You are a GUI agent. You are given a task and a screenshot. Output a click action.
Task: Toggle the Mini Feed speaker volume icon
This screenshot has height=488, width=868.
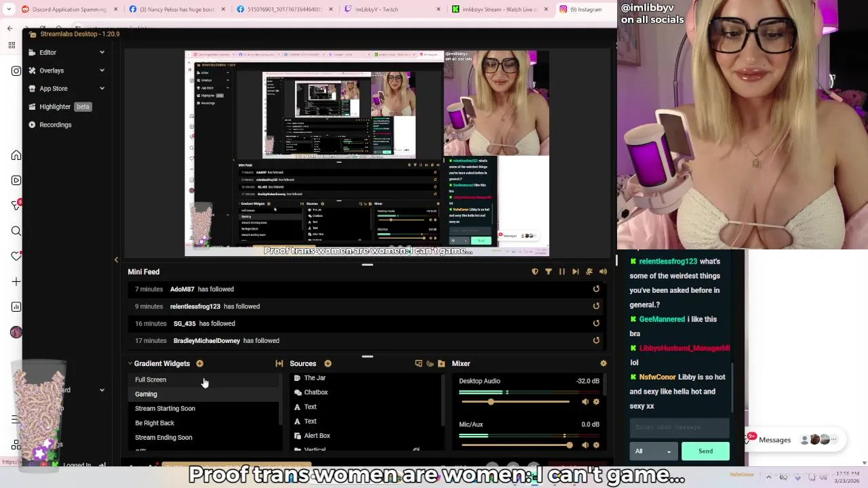tap(603, 272)
